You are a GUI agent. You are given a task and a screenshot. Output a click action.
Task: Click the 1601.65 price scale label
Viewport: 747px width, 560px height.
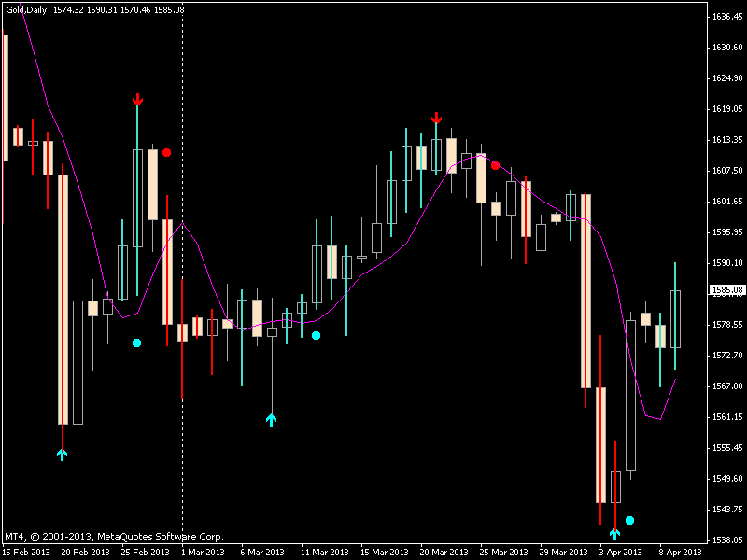(x=727, y=202)
